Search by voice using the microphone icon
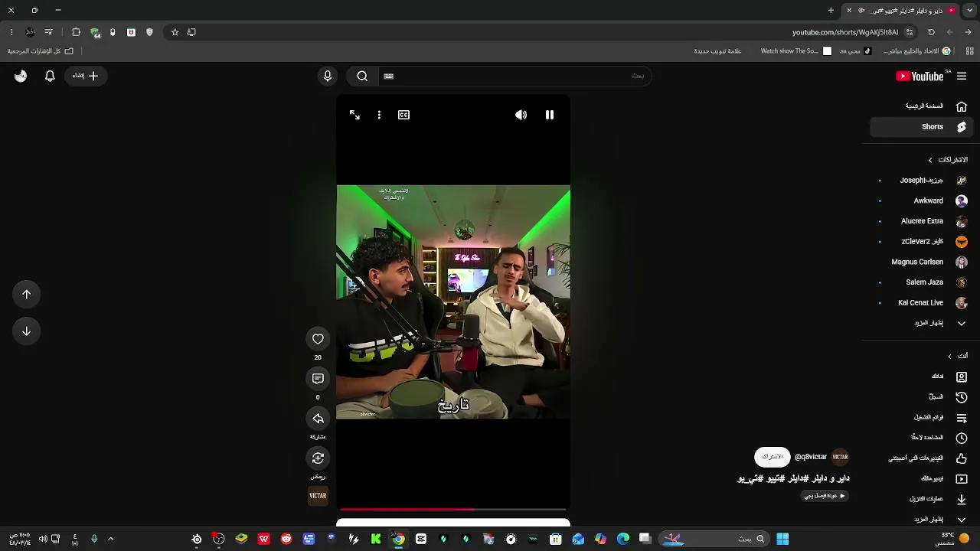Image resolution: width=980 pixels, height=551 pixels. (328, 76)
